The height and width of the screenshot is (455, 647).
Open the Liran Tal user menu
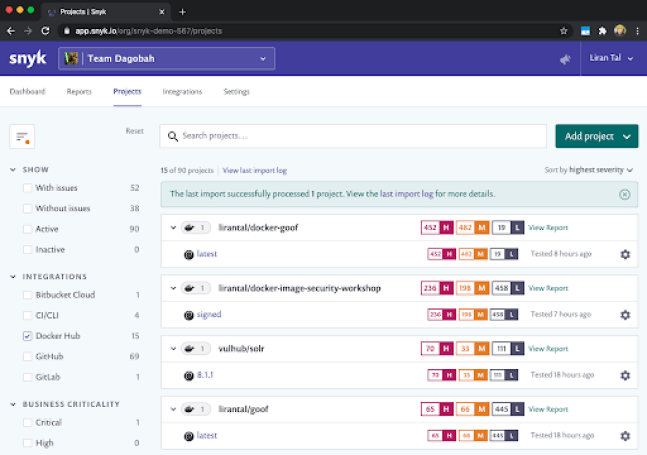coord(611,58)
